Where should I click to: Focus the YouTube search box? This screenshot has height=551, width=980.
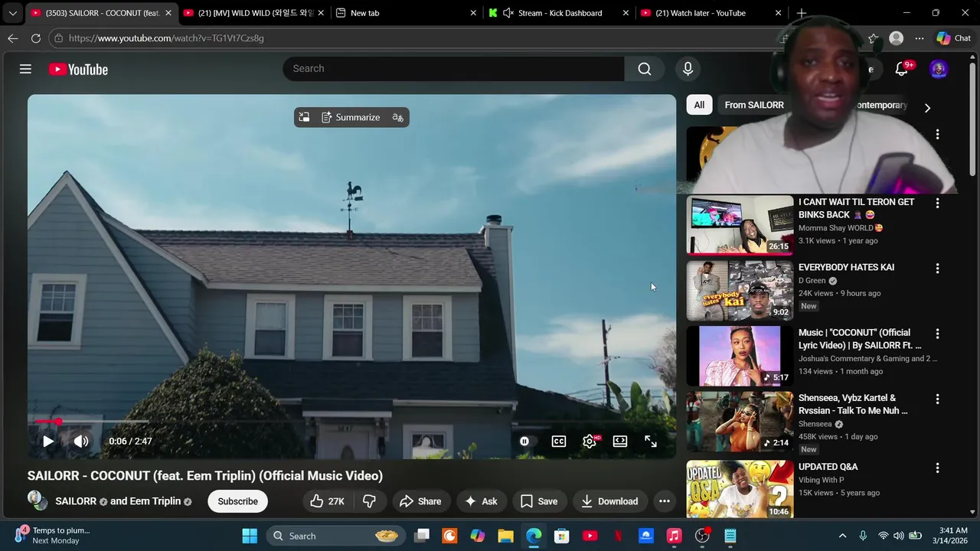point(454,69)
